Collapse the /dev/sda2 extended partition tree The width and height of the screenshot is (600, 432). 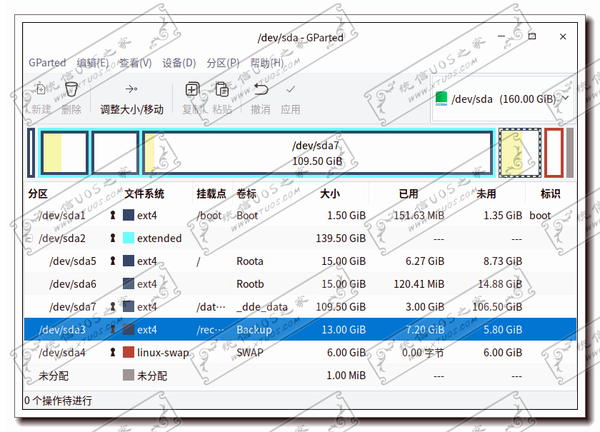point(29,238)
